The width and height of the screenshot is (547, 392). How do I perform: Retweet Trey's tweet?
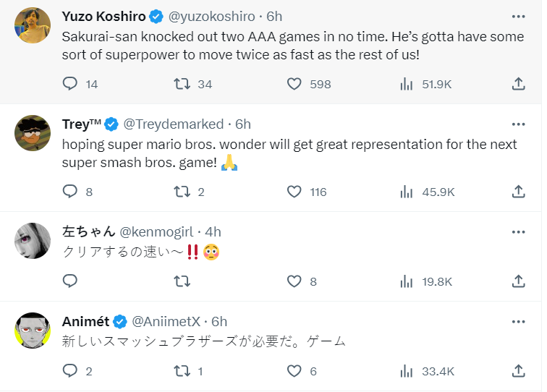[182, 192]
